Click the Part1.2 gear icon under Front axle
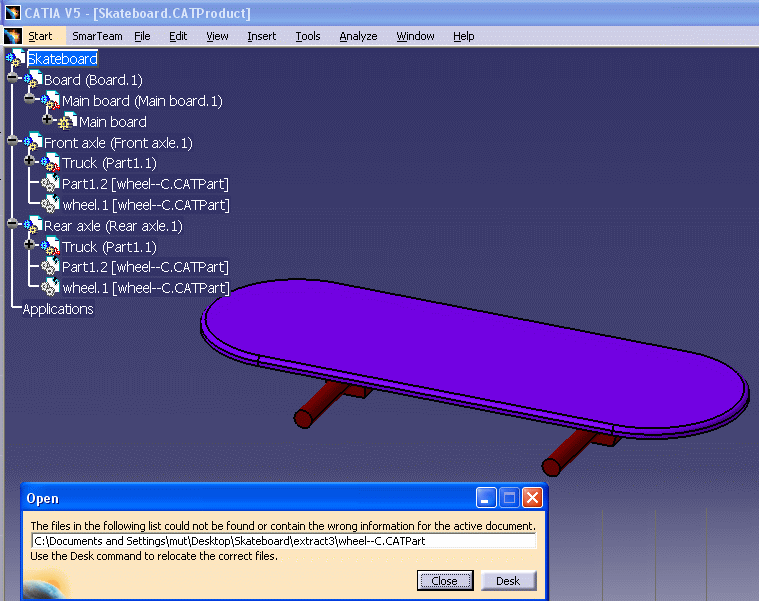The image size is (759, 601). (50, 184)
